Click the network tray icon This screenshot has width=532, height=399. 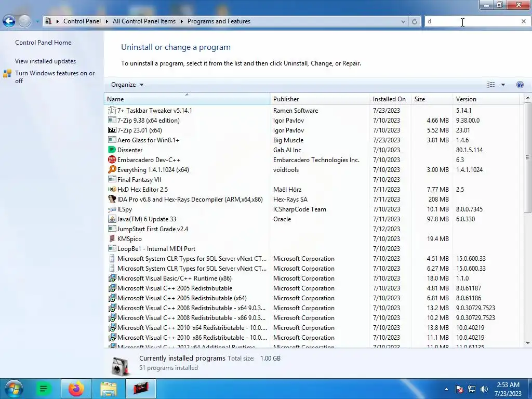coord(472,389)
